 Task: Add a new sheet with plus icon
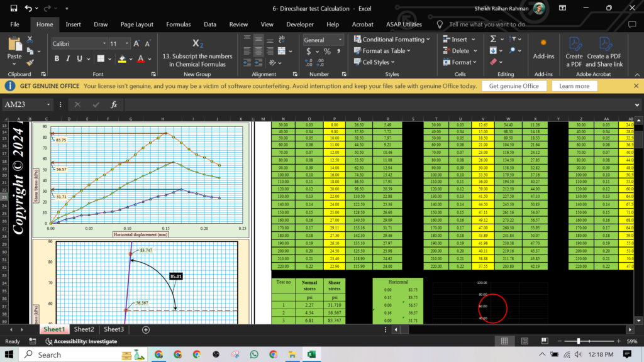pyautogui.click(x=145, y=329)
